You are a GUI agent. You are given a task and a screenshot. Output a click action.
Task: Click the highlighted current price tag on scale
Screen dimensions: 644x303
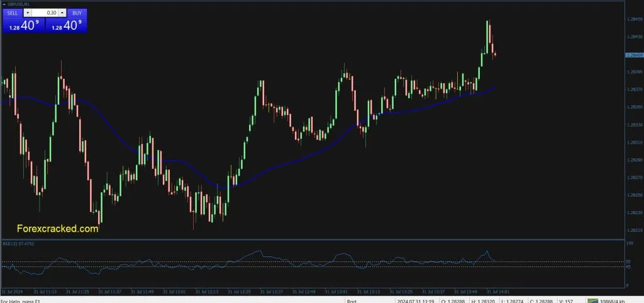[x=635, y=55]
